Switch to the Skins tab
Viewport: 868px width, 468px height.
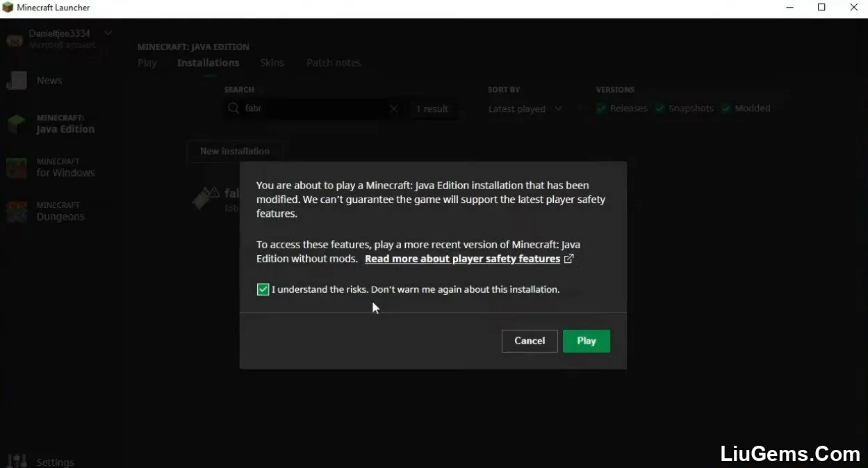point(272,63)
